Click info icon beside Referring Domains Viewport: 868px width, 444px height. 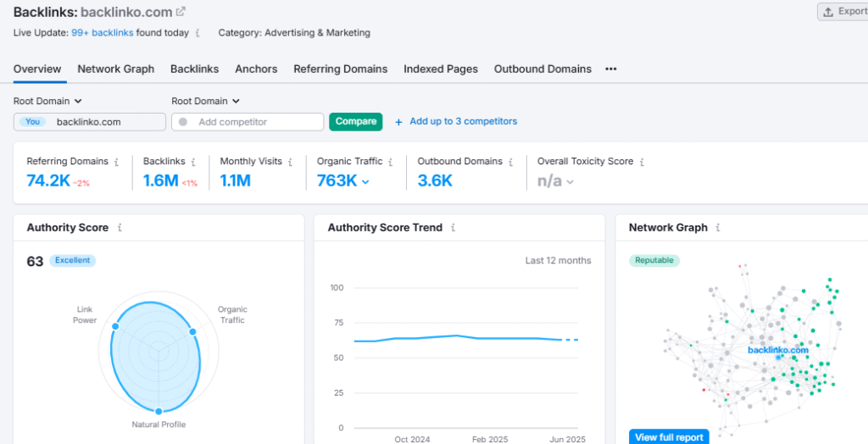click(x=116, y=162)
